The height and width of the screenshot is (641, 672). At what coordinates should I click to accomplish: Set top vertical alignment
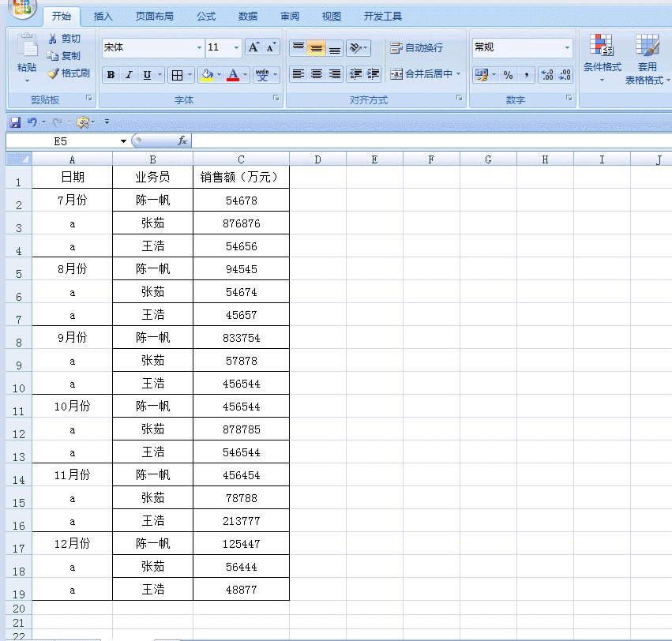coord(298,47)
